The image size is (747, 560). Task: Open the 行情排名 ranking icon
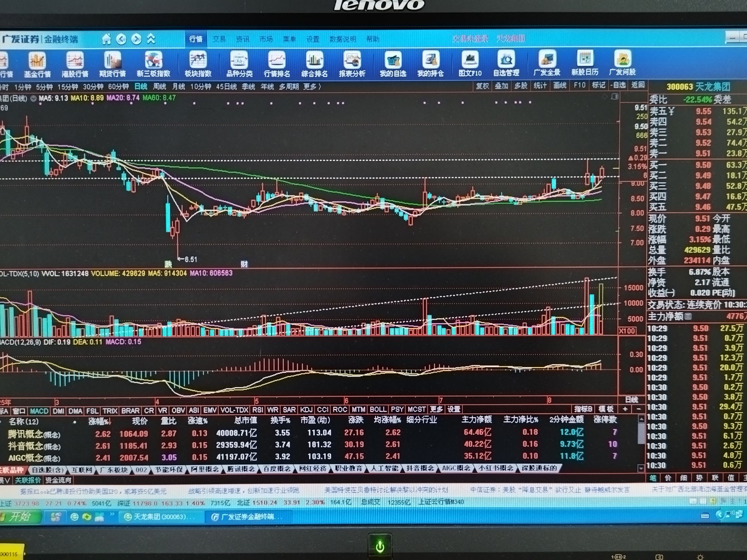click(277, 65)
